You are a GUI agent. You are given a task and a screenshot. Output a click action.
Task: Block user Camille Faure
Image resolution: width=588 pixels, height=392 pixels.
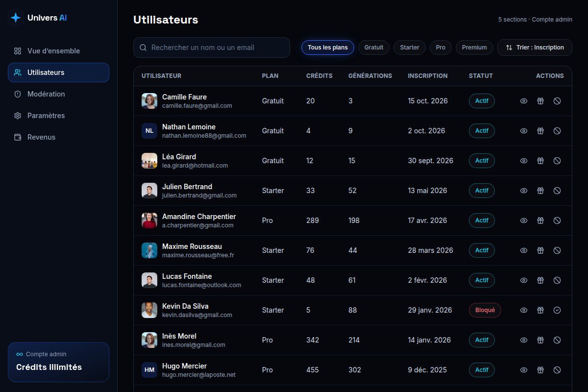point(557,101)
